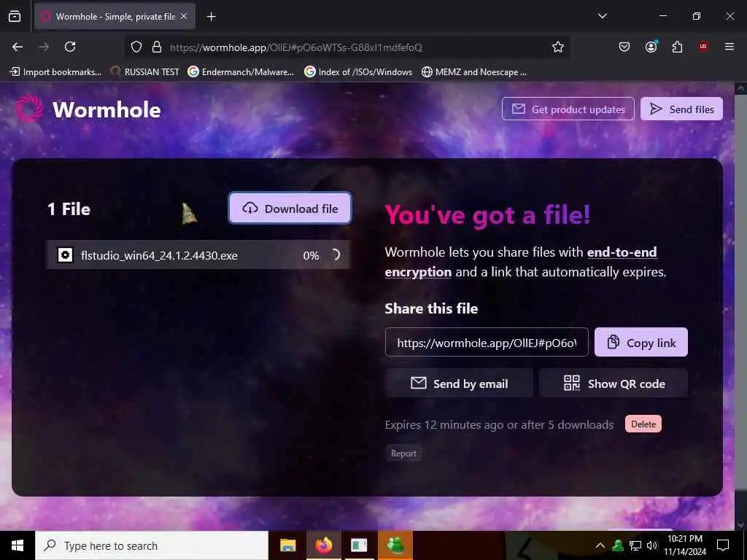The image size is (747, 560).
Task: Click the taskbar search box
Action: (x=152, y=545)
